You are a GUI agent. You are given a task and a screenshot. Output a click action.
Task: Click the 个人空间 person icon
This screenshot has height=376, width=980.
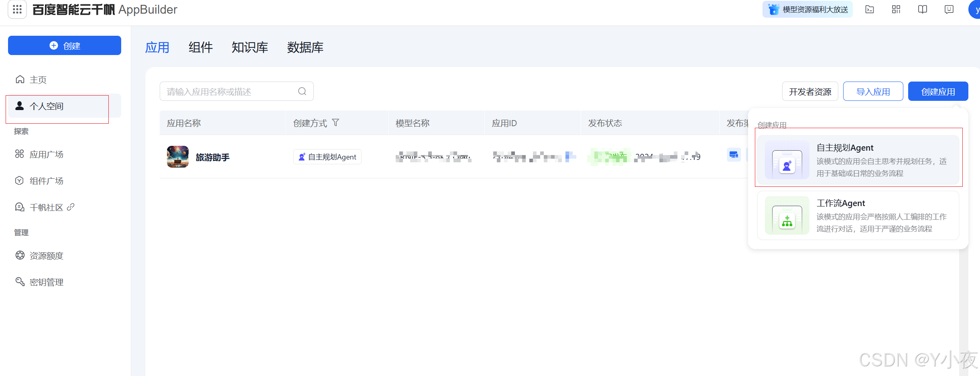coord(19,106)
